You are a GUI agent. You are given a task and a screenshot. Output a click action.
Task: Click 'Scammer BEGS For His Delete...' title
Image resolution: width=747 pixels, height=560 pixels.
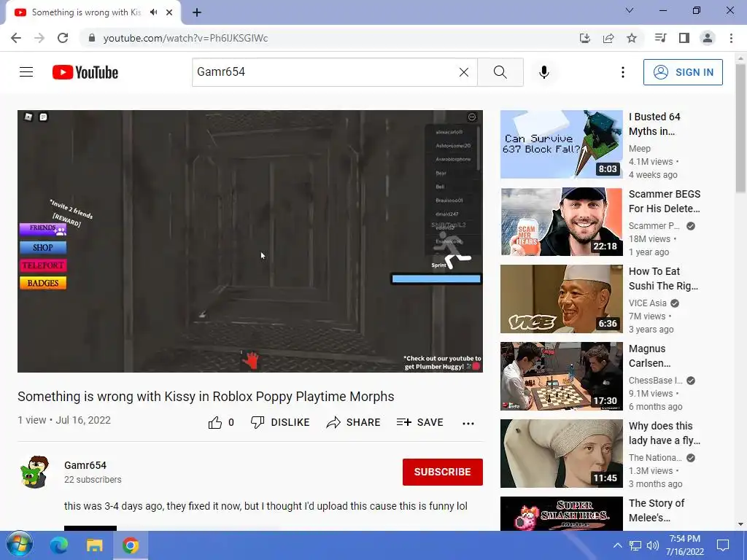[665, 201]
